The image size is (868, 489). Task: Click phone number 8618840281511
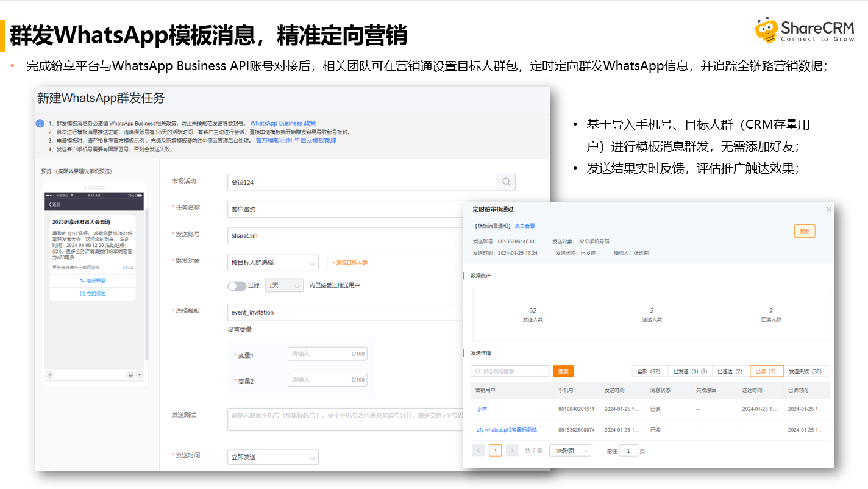tap(576, 409)
